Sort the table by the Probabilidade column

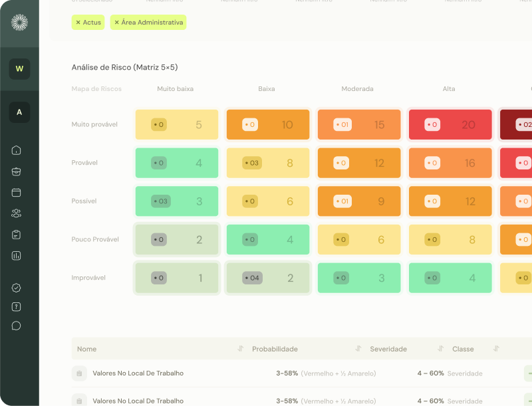[358, 349]
